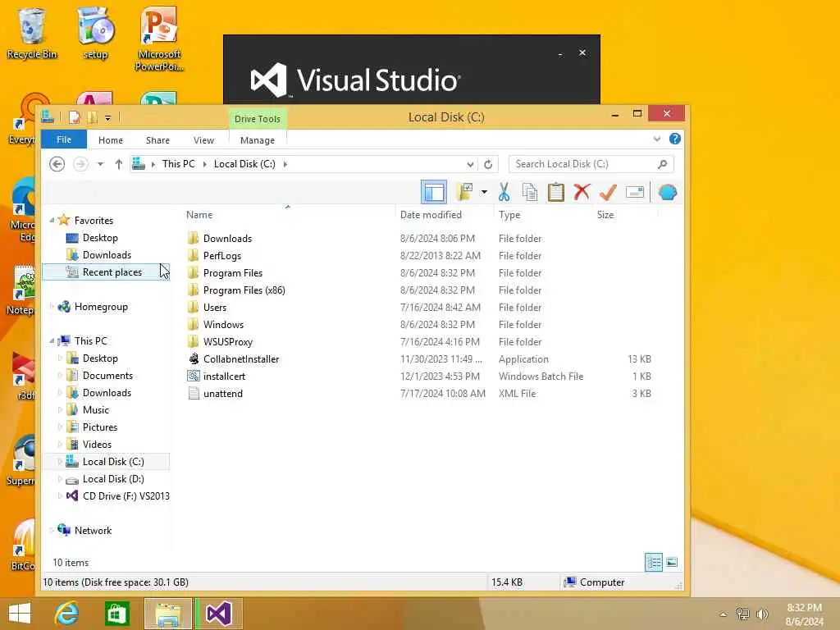Open Windows Store from taskbar

[x=116, y=614]
